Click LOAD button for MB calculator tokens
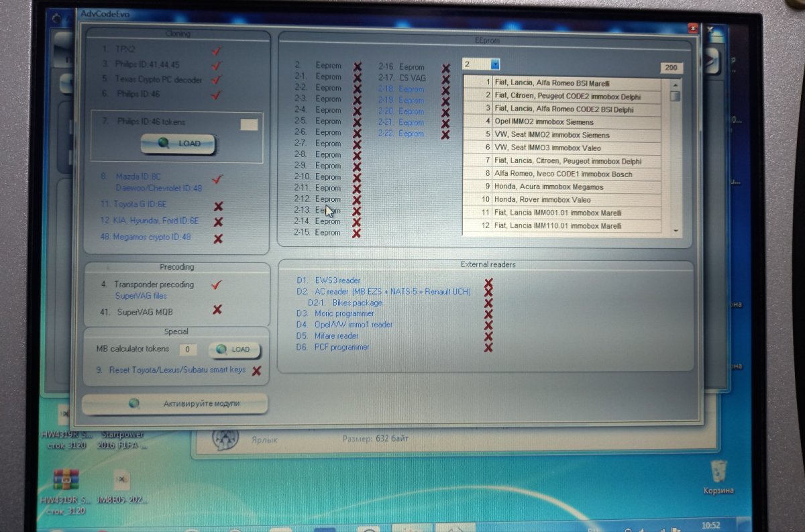 click(234, 350)
